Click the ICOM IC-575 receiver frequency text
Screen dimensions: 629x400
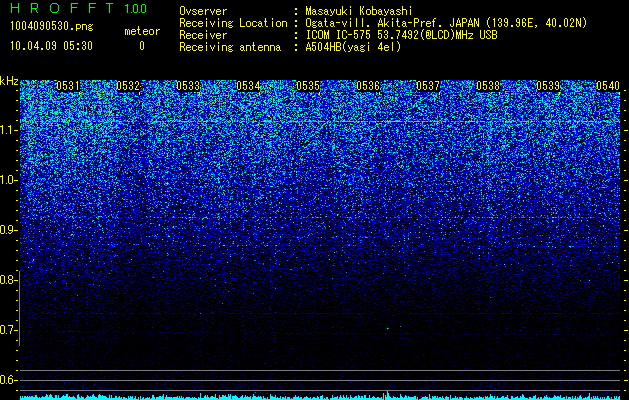[402, 35]
